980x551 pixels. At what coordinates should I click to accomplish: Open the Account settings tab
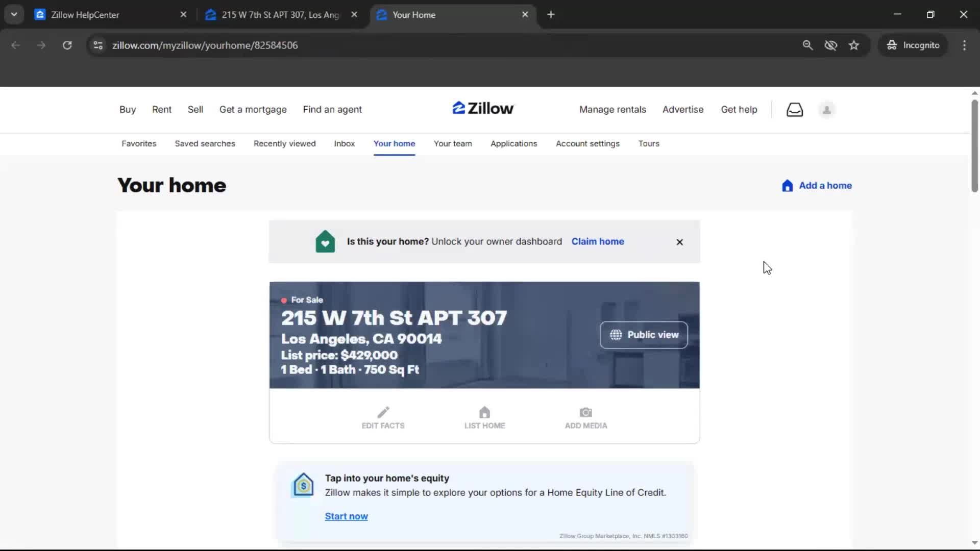[587, 144]
